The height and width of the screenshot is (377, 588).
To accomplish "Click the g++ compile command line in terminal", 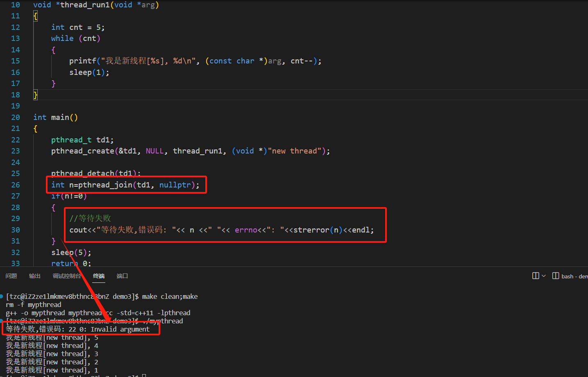I will pos(98,313).
